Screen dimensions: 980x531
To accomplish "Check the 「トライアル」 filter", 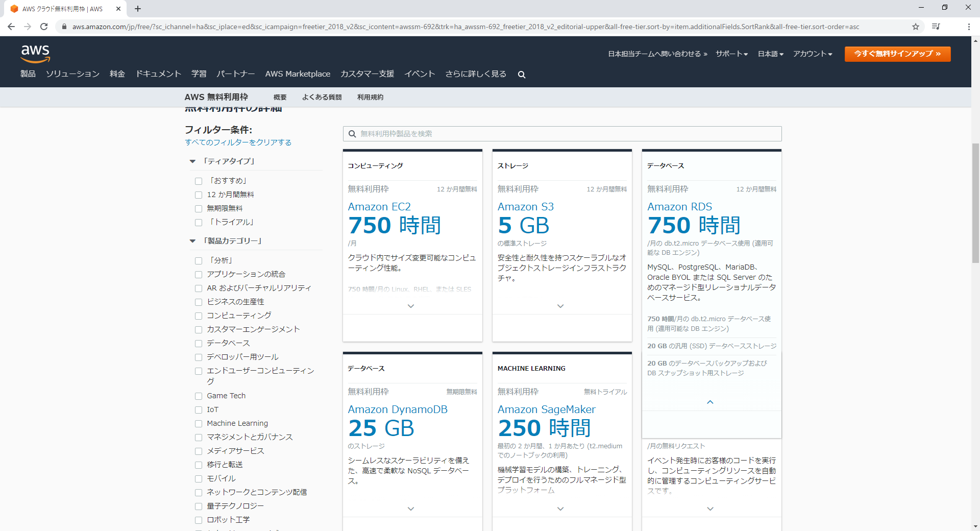I will coord(199,223).
